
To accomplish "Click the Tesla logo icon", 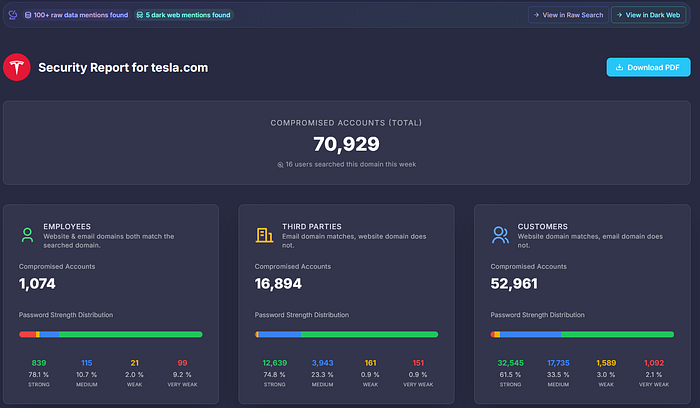I will coord(17,67).
